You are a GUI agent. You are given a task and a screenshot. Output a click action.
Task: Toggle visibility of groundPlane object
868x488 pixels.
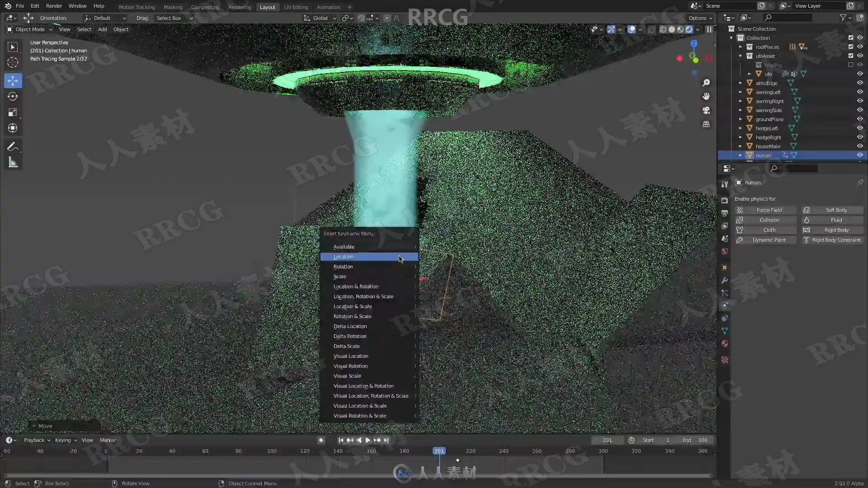860,119
